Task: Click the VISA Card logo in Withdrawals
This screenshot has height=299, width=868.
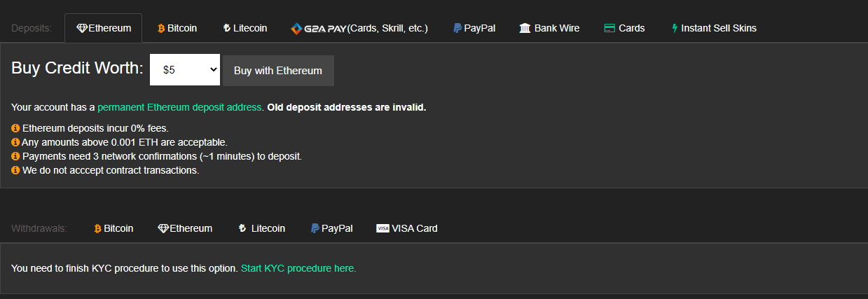Action: point(383,228)
